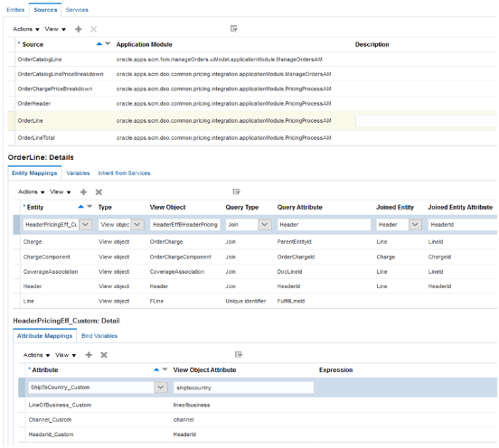Sort Source column descending

click(x=108, y=44)
